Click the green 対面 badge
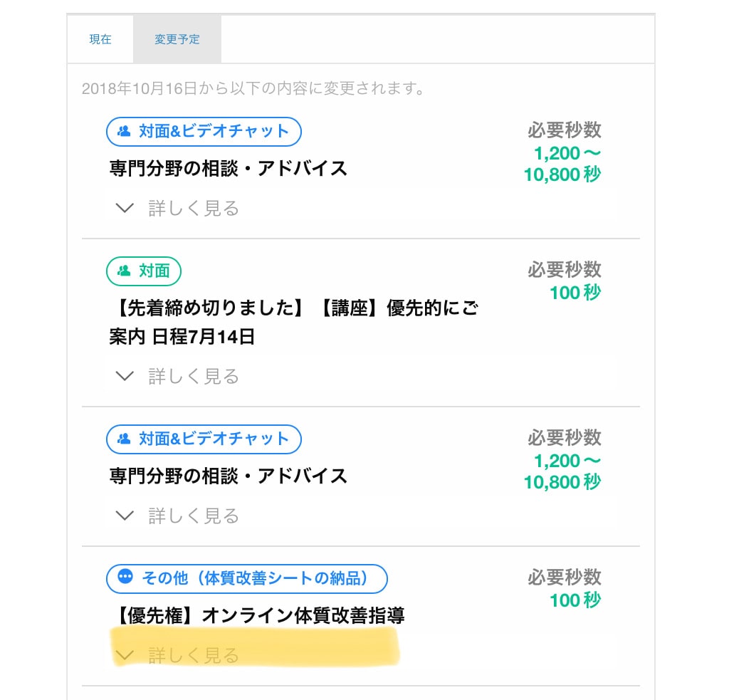 coord(144,271)
